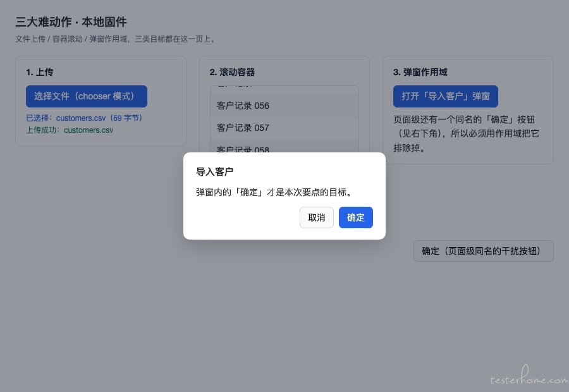Click the page-level 确定（页面级同名的干扰按钮）
Image resolution: width=569 pixels, height=392 pixels.
(484, 251)
